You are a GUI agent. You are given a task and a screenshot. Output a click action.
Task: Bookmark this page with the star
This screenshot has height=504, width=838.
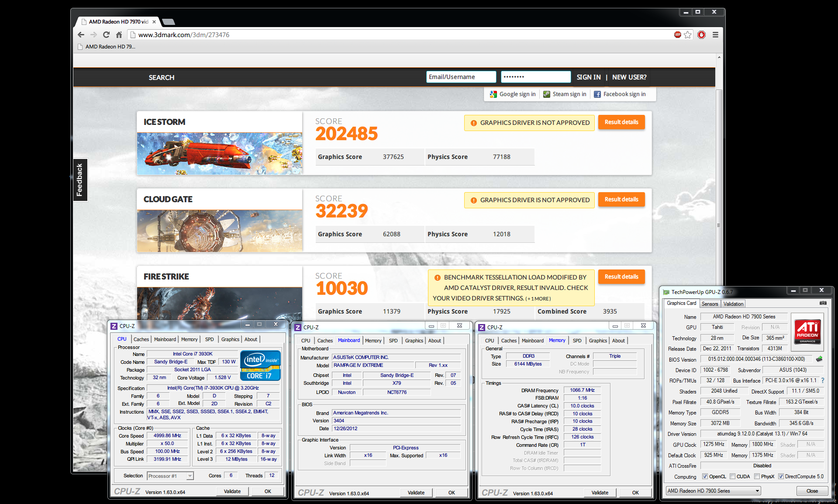coord(688,35)
